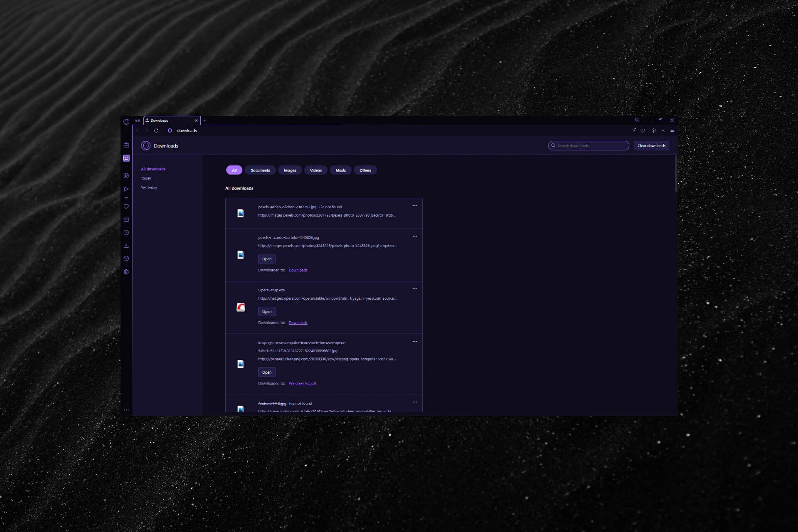Screen dimensions: 798x532
Task: Expand the sidebar three-dot setup menu
Action: coord(126,410)
